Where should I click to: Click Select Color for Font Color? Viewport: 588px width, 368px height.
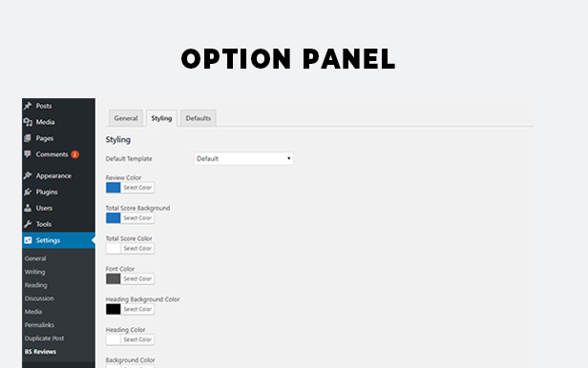(137, 279)
